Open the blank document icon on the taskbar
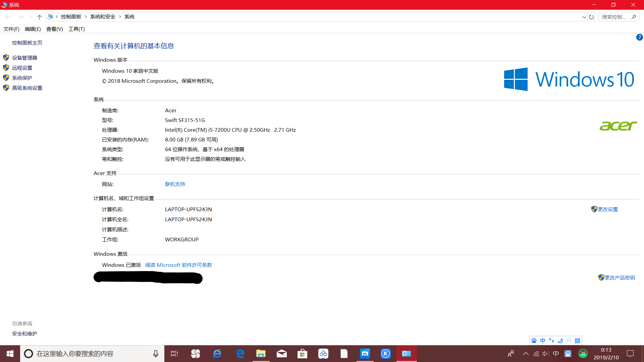The width and height of the screenshot is (644, 362). [x=344, y=354]
